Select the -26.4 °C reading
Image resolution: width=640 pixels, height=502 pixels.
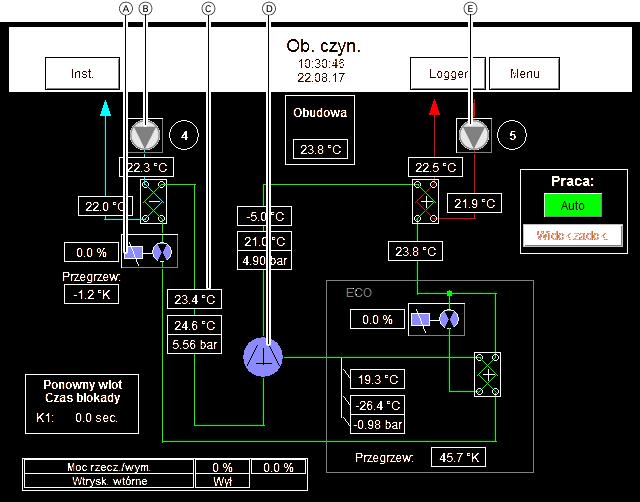378,405
